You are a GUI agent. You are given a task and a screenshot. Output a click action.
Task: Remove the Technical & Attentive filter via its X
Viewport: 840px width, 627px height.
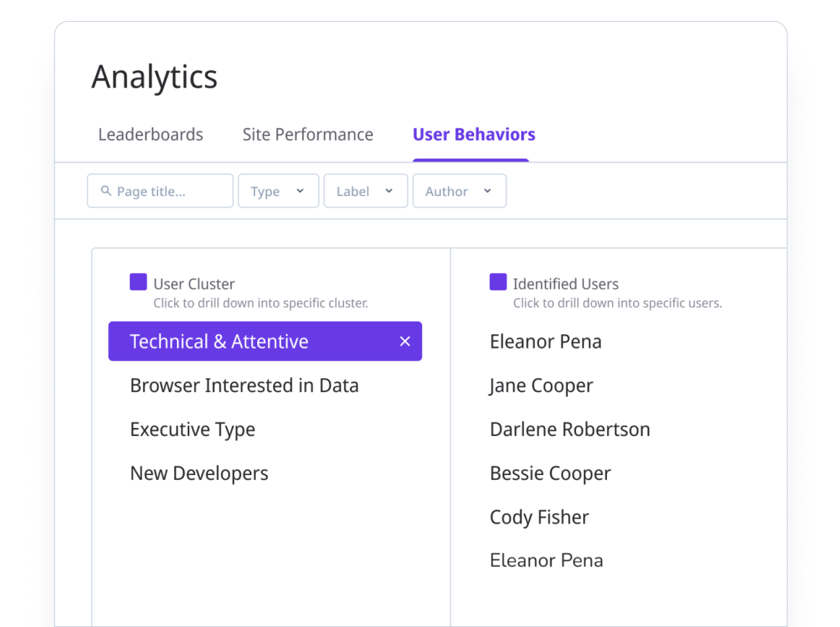pyautogui.click(x=405, y=341)
